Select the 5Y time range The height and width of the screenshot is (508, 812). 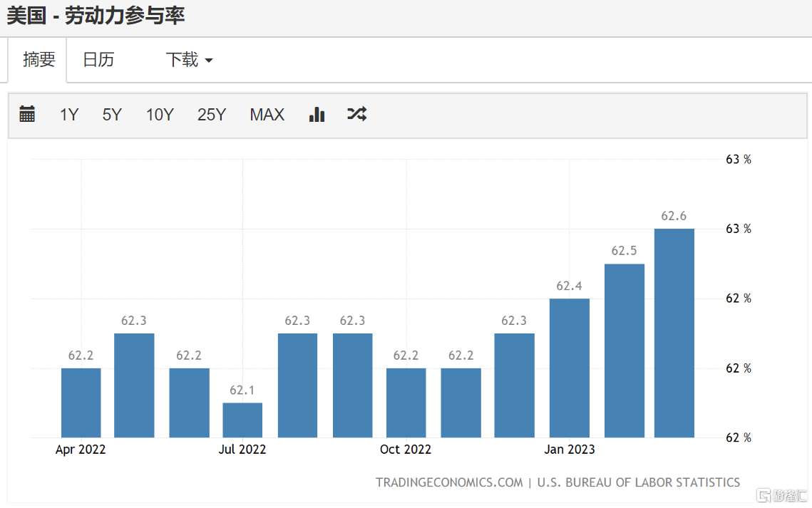pos(112,115)
